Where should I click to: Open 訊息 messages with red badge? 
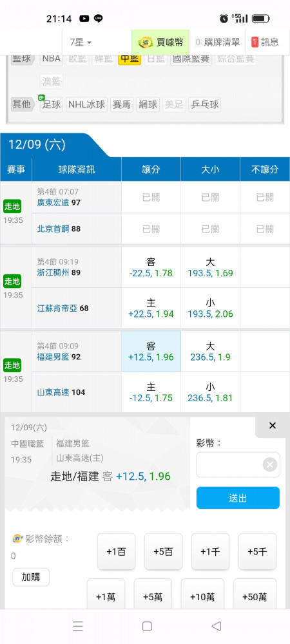tap(266, 42)
